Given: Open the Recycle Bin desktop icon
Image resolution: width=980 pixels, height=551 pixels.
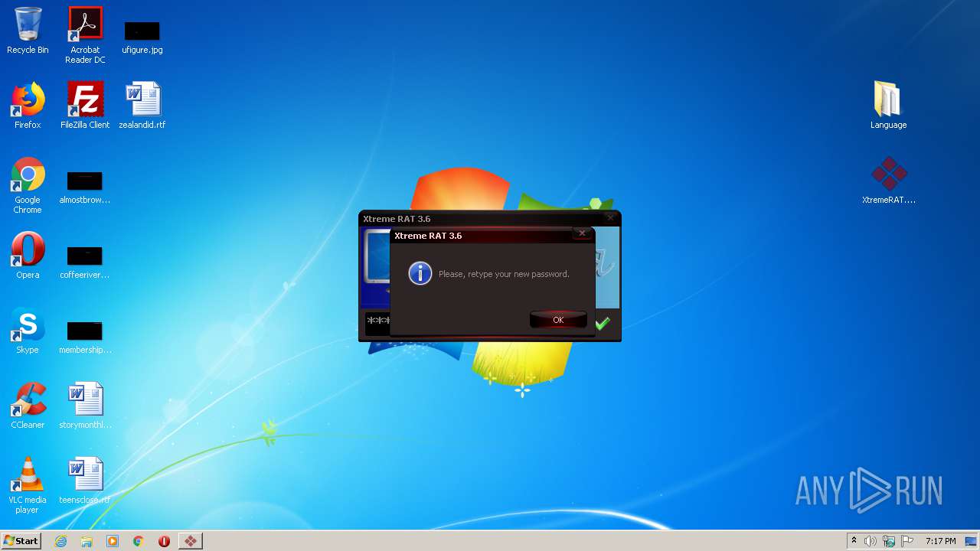Looking at the screenshot, I should point(28,31).
